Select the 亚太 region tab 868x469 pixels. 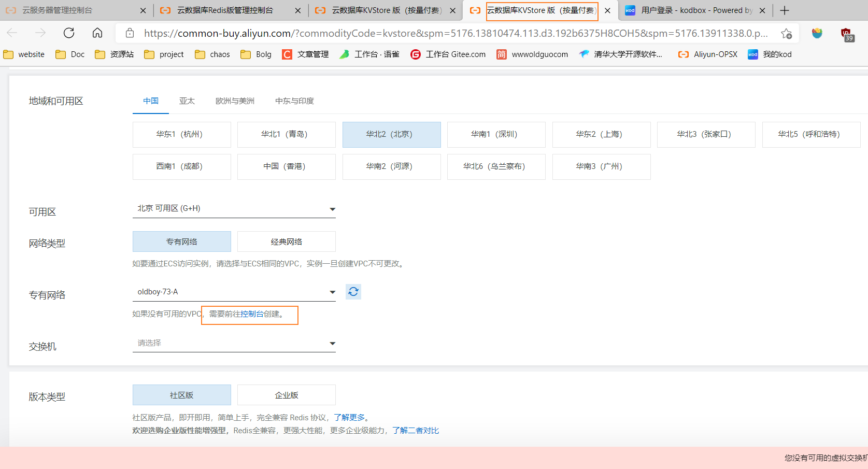[187, 101]
